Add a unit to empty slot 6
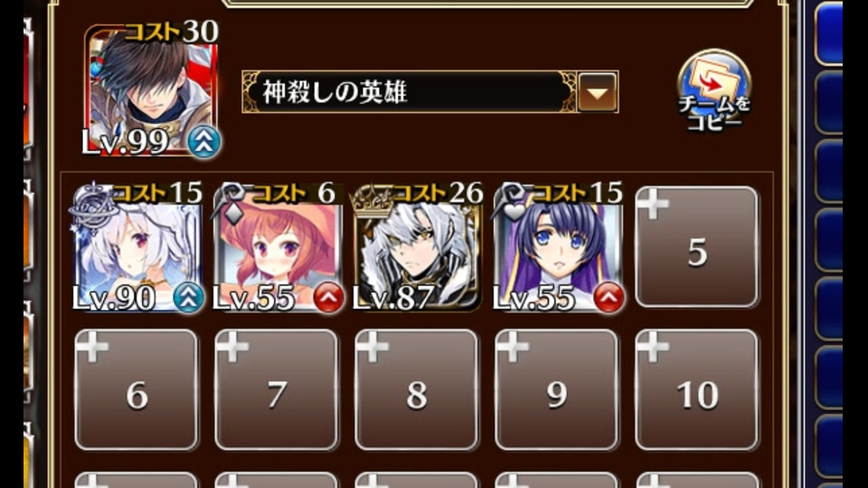Image resolution: width=868 pixels, height=488 pixels. tap(137, 389)
